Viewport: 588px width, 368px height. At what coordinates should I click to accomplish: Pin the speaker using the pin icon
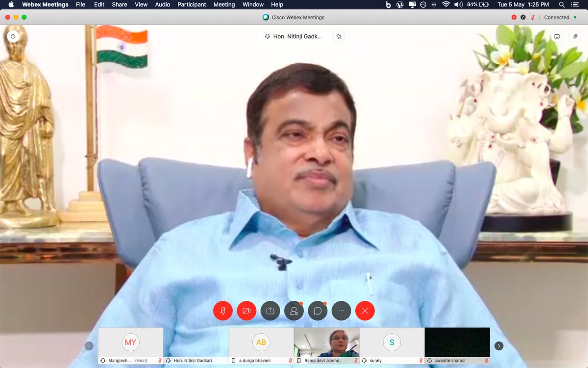click(x=339, y=36)
